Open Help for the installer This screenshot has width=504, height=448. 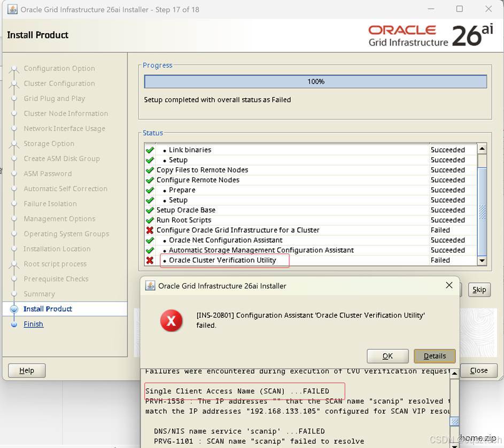coord(27,370)
